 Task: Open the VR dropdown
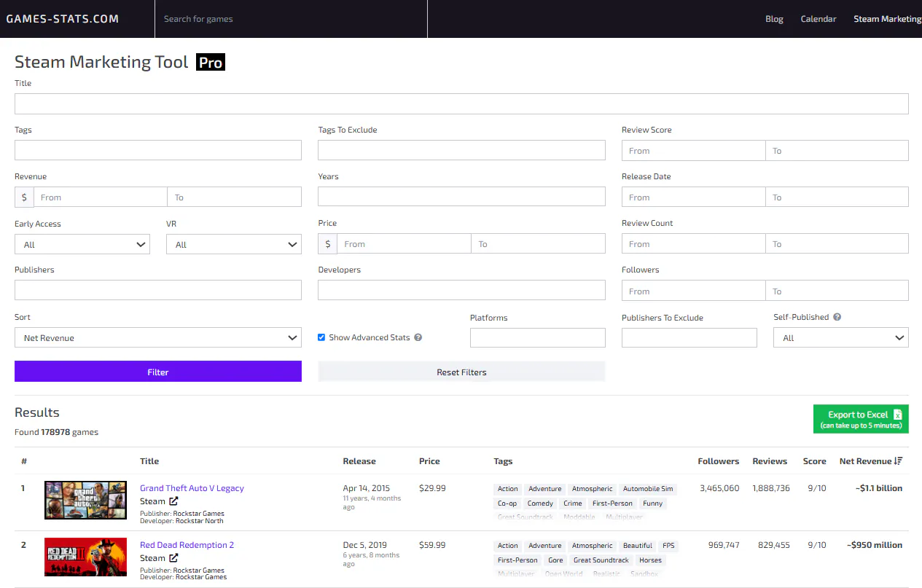coord(234,244)
